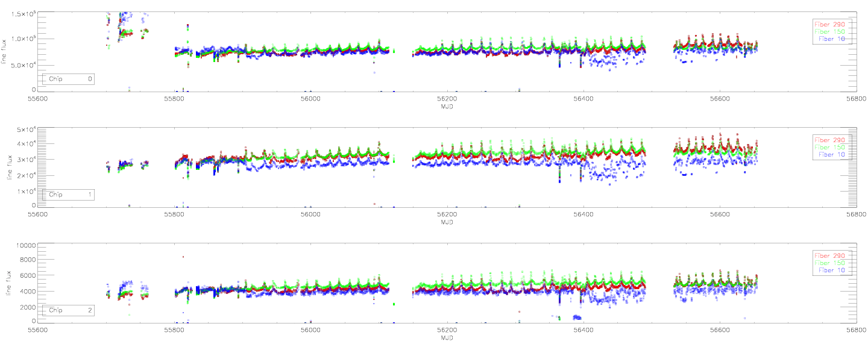The width and height of the screenshot is (868, 347).
Task: Pick the '56600' x-tick label under Chip 2 plot
Action: pyautogui.click(x=720, y=330)
